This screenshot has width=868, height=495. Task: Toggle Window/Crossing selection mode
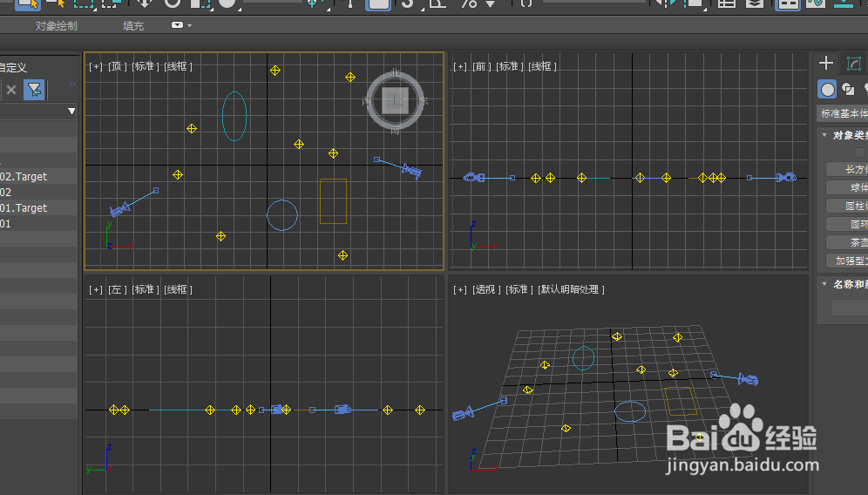pos(111,3)
